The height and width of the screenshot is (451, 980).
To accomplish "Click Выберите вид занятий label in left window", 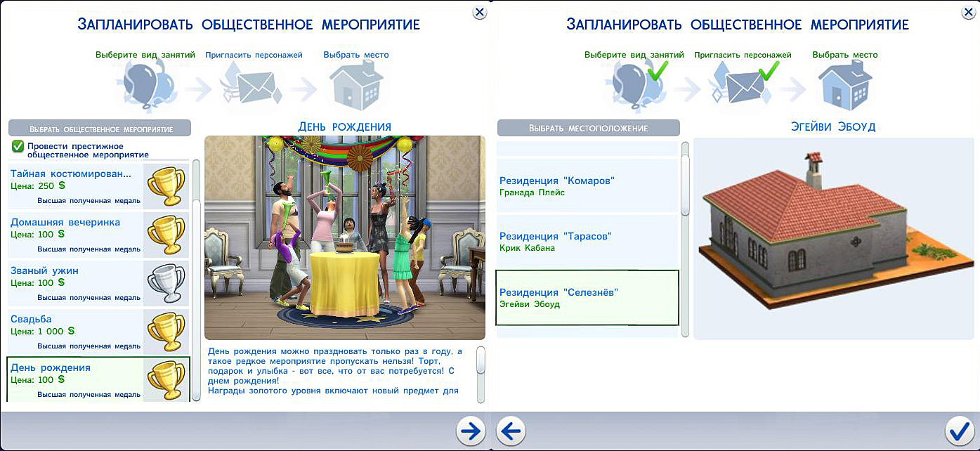I will point(145,54).
